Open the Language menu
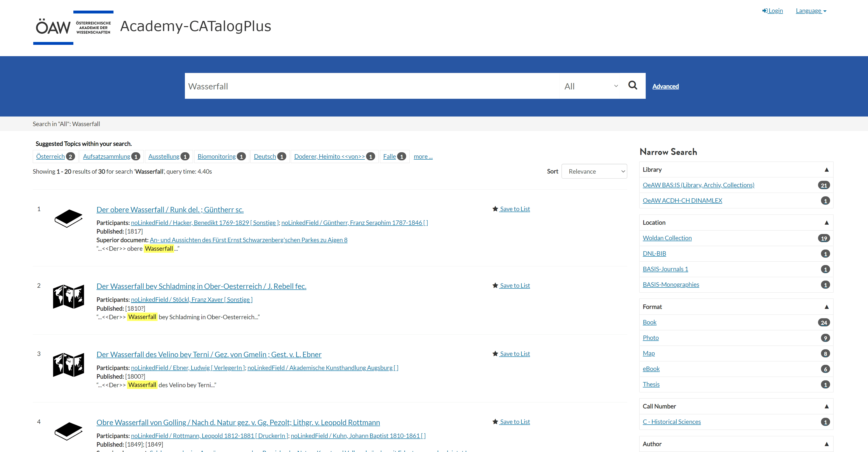 [811, 11]
